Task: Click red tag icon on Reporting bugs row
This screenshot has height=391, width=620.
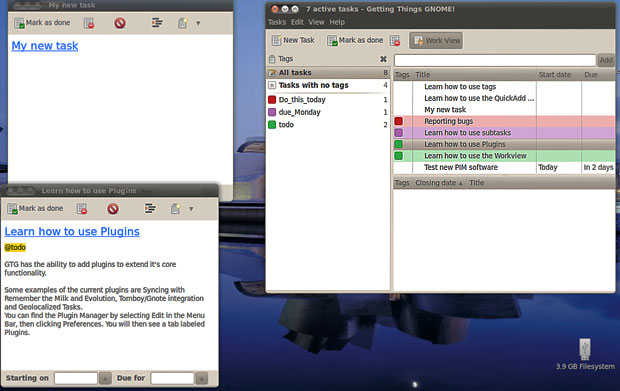Action: tap(399, 121)
